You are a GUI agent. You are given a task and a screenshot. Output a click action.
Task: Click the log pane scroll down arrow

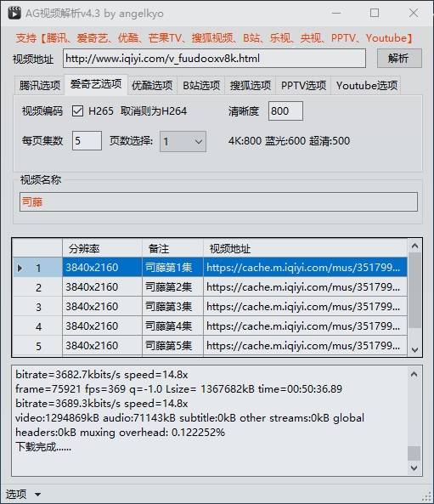click(414, 468)
